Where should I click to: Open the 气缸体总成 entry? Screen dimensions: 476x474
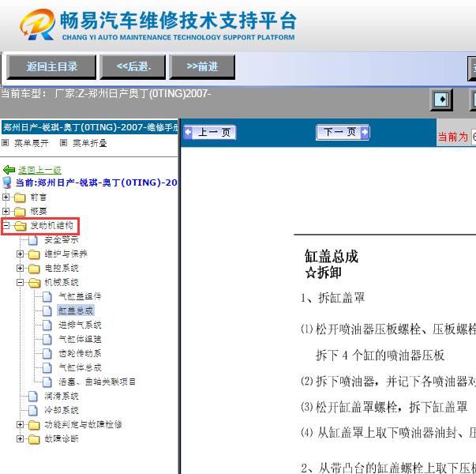[80, 367]
